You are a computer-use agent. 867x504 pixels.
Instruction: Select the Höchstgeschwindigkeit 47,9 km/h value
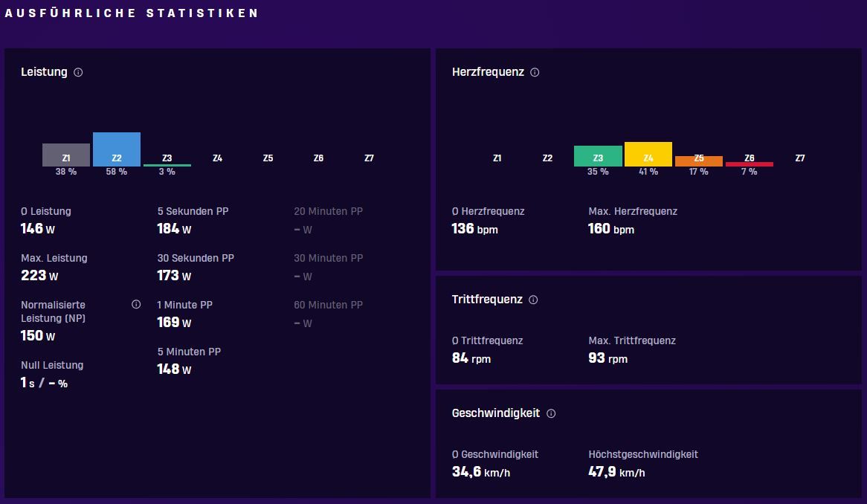pos(616,472)
